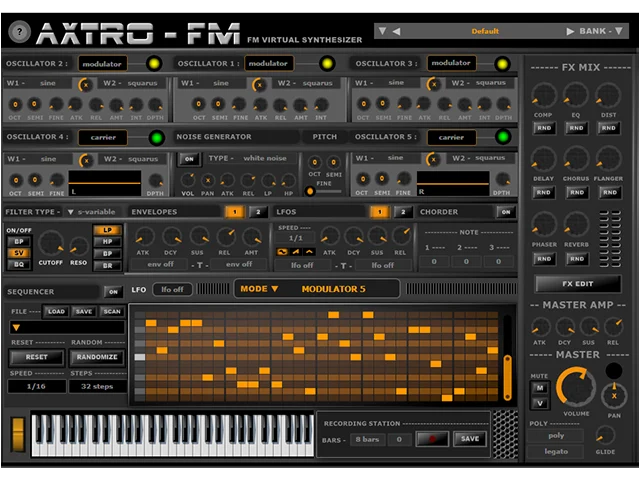Click the RANDOMIZE sequencer button
Image resolution: width=640 pixels, height=480 pixels.
[x=97, y=357]
